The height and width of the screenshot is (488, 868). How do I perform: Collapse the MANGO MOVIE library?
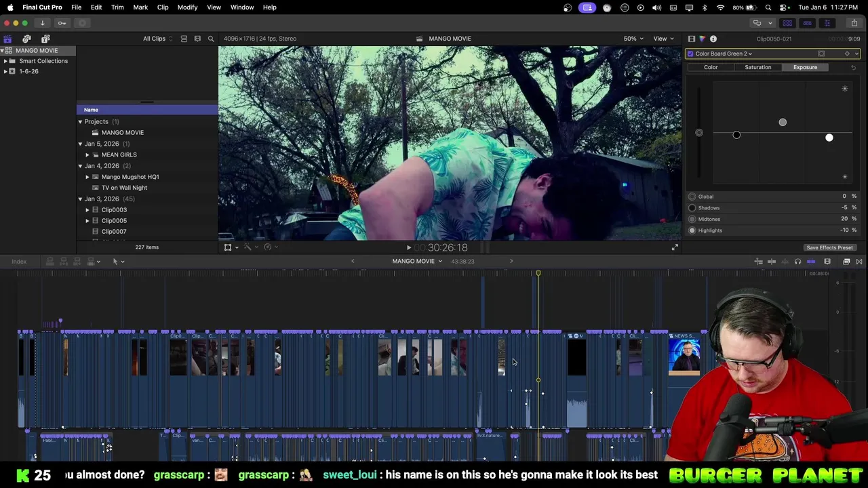point(3,50)
